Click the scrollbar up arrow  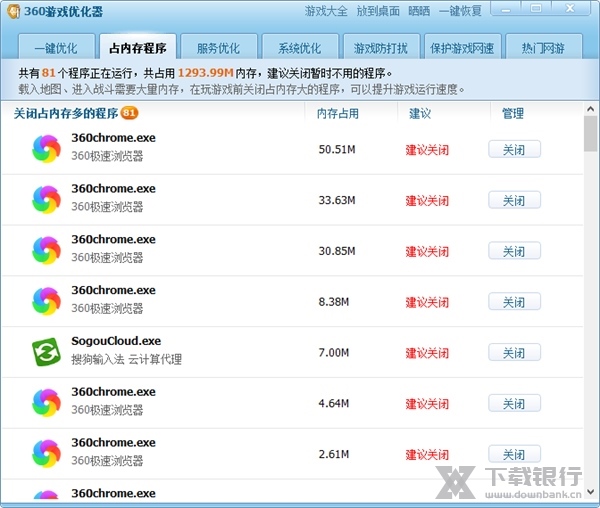[x=590, y=109]
